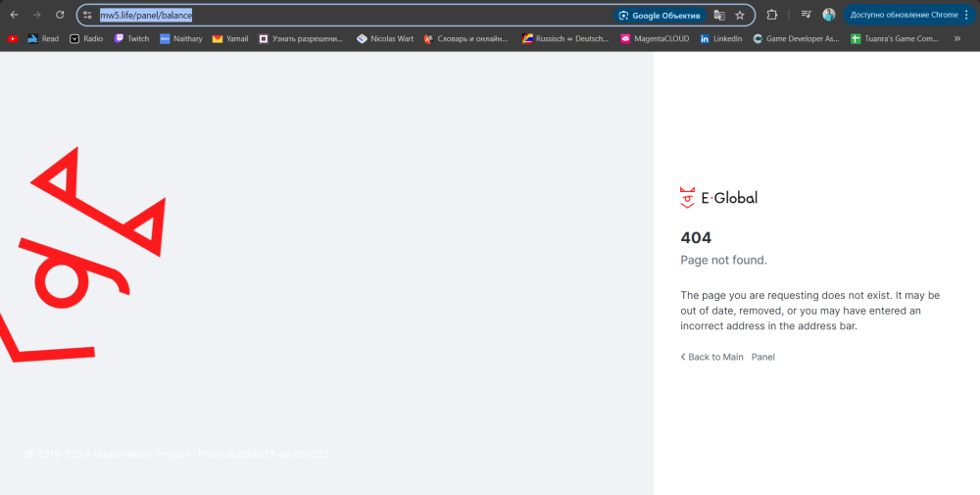The width and height of the screenshot is (980, 495).
Task: Click the browser back arrow
Action: click(x=14, y=15)
